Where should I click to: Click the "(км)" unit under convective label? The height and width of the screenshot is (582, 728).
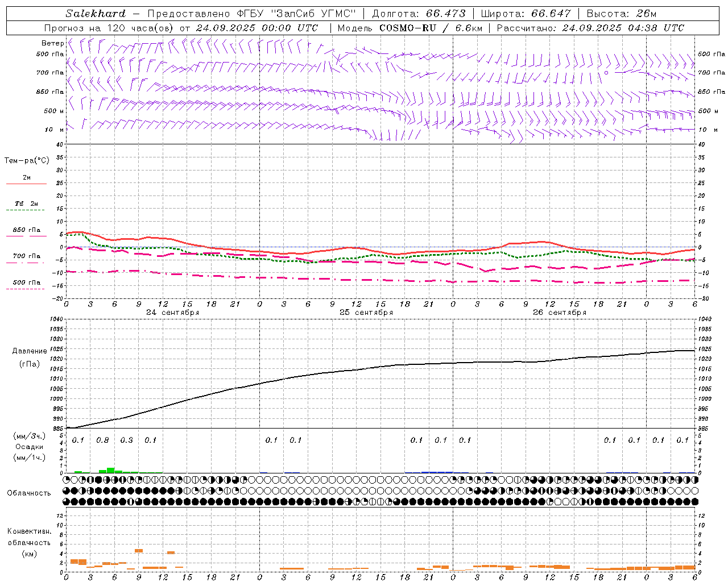[30, 554]
